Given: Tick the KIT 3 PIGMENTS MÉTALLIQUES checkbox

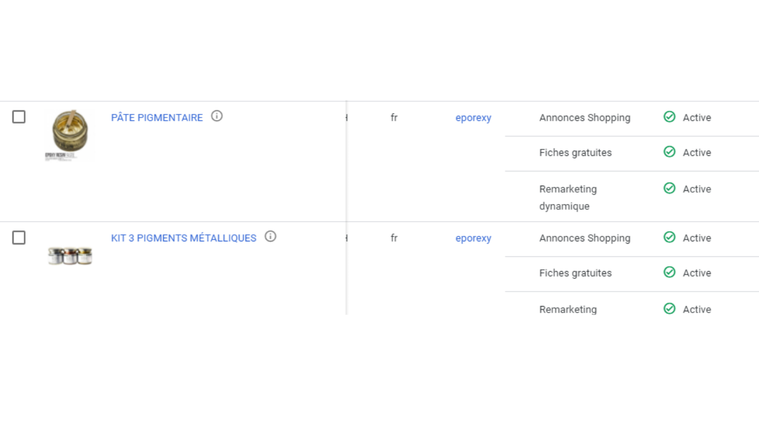Looking at the screenshot, I should click(19, 238).
